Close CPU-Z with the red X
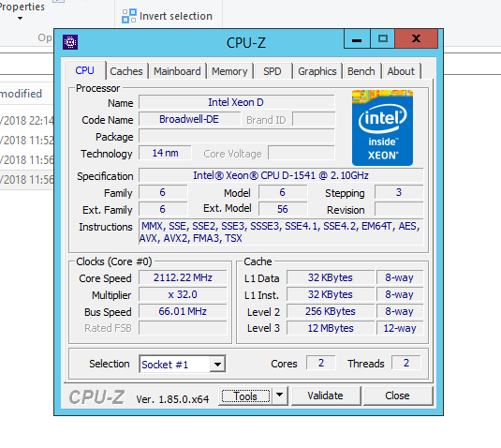Image resolution: width=501 pixels, height=448 pixels. 416,39
